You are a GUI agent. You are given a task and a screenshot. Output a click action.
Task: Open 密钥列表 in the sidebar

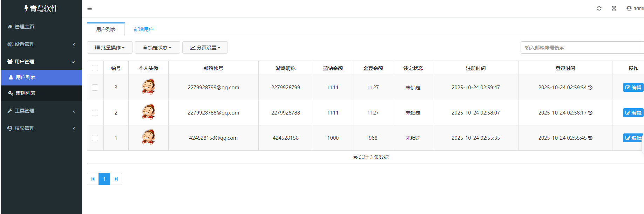click(26, 93)
